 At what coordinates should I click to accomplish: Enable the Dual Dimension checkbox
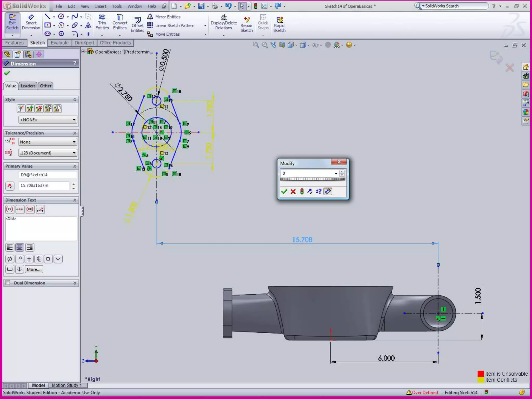(8, 283)
